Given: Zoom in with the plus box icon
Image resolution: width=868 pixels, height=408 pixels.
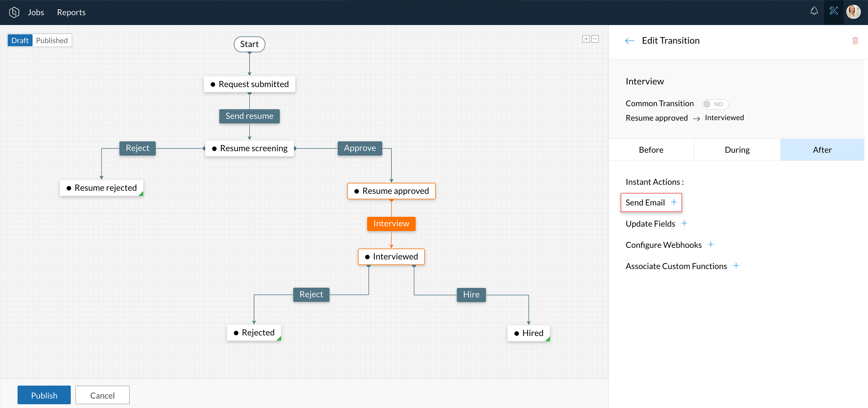Looking at the screenshot, I should point(586,39).
